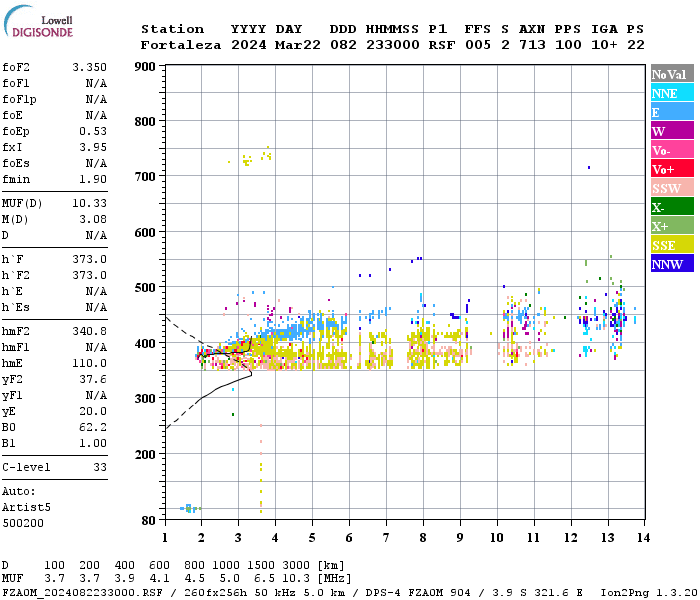Select the X- dark green swatch
Image resolution: width=700 pixels, height=600 pixels.
[672, 207]
